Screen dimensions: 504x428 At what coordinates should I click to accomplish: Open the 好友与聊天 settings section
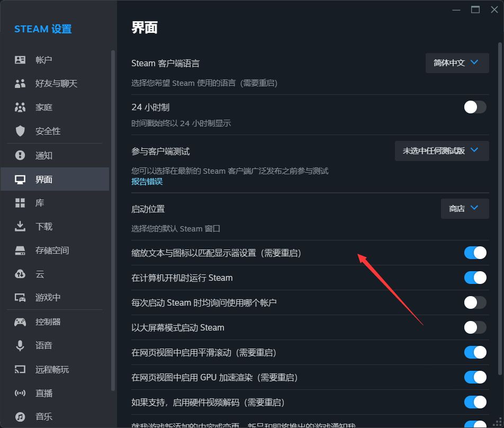(55, 84)
